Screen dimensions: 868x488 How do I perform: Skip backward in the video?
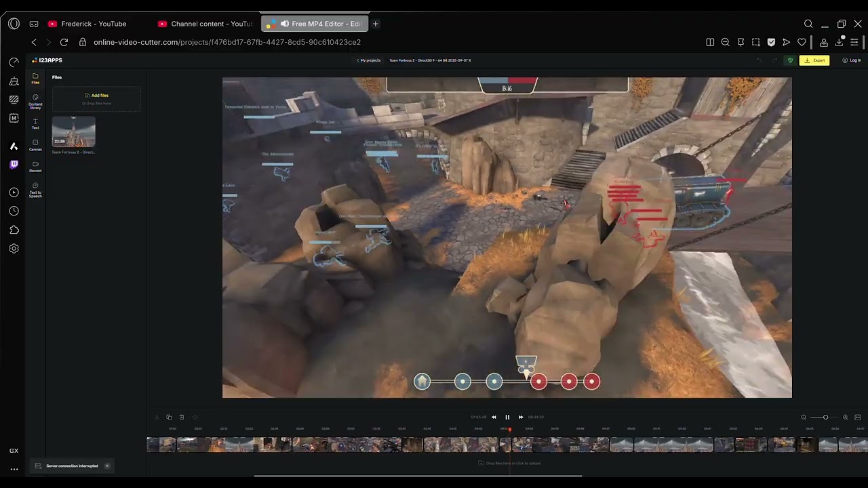494,418
